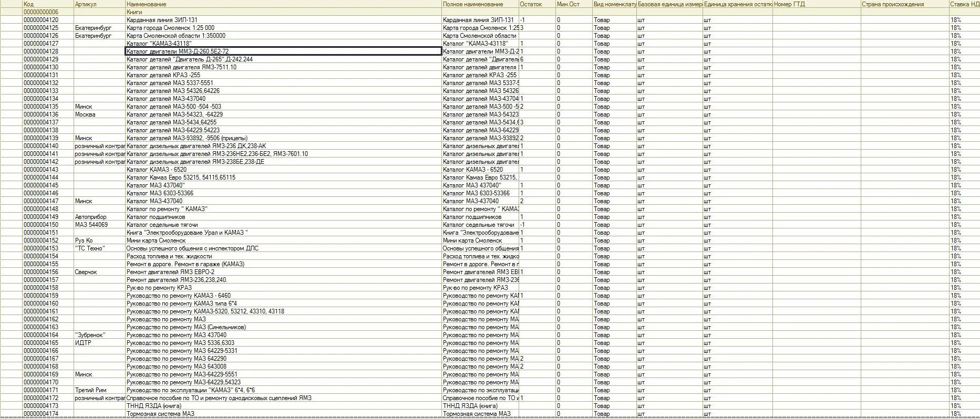The image size is (980, 419).
Task: Select 'Каталог КАМАЗ - 6520' in Наименование column
Action: click(x=283, y=170)
